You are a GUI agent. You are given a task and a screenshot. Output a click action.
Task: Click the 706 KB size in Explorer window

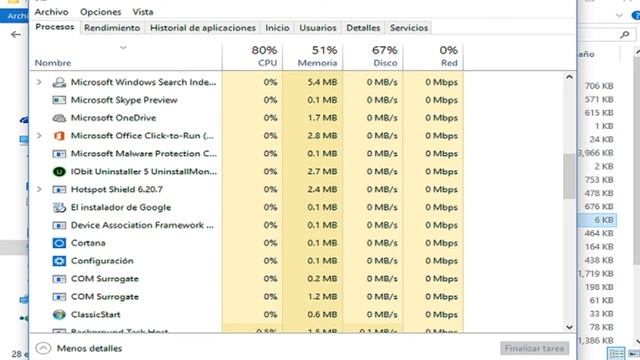click(599, 86)
